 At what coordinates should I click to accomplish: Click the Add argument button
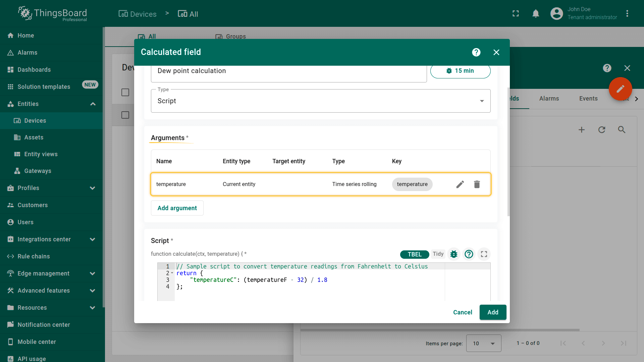(177, 208)
